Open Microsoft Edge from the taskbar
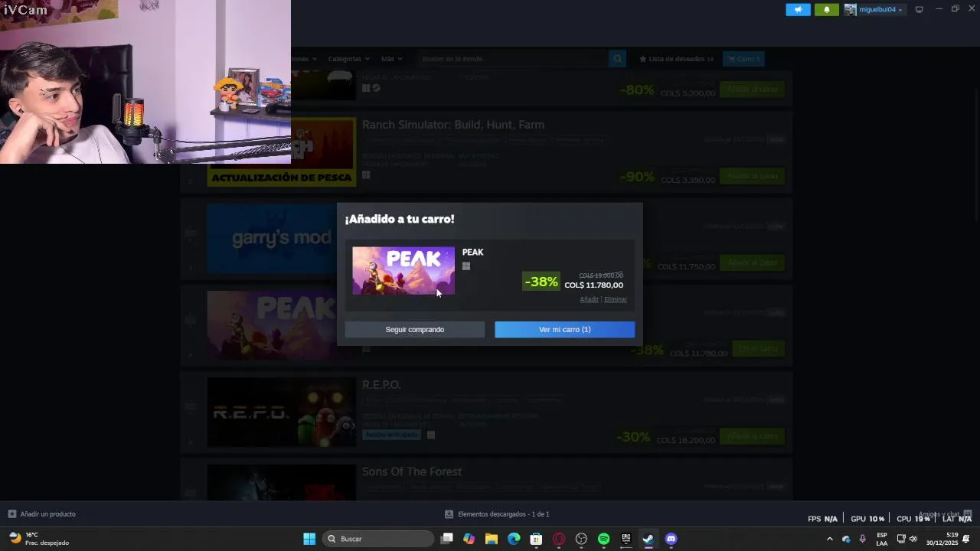Screen dimensions: 980x551 coord(514,539)
